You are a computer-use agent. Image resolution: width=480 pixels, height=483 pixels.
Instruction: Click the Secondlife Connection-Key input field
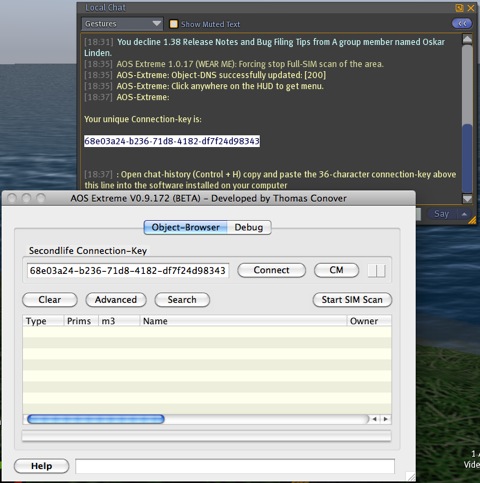(128, 270)
